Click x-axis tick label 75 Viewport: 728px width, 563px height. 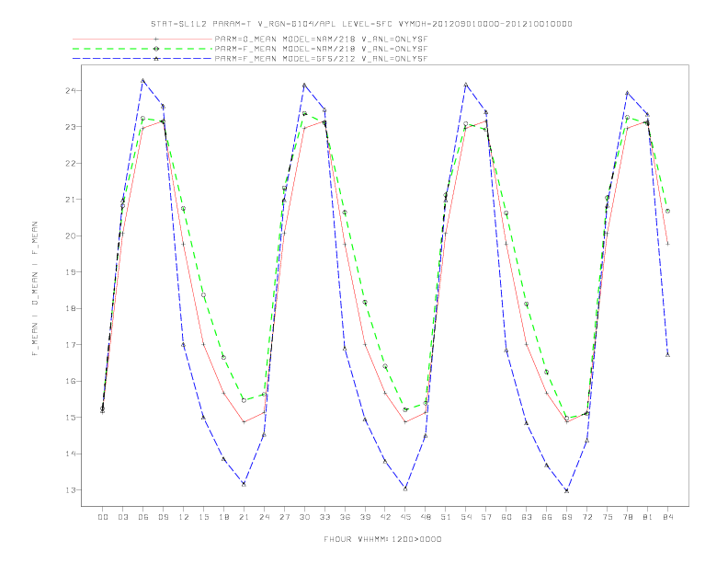(608, 517)
